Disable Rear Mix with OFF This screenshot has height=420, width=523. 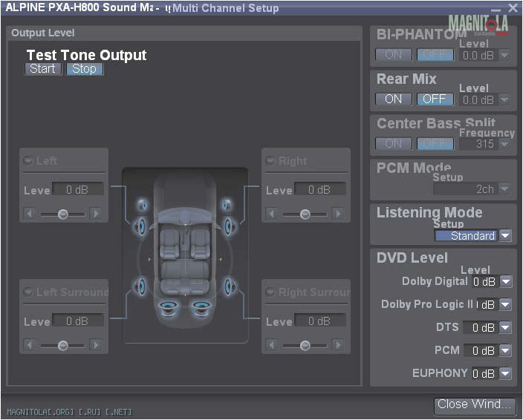tap(435, 99)
